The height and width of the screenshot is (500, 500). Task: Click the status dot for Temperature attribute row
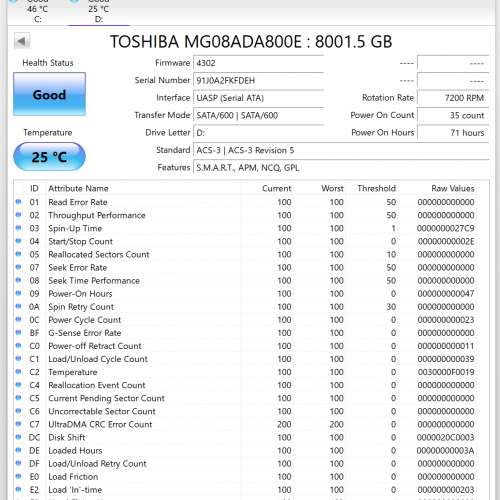18,371
